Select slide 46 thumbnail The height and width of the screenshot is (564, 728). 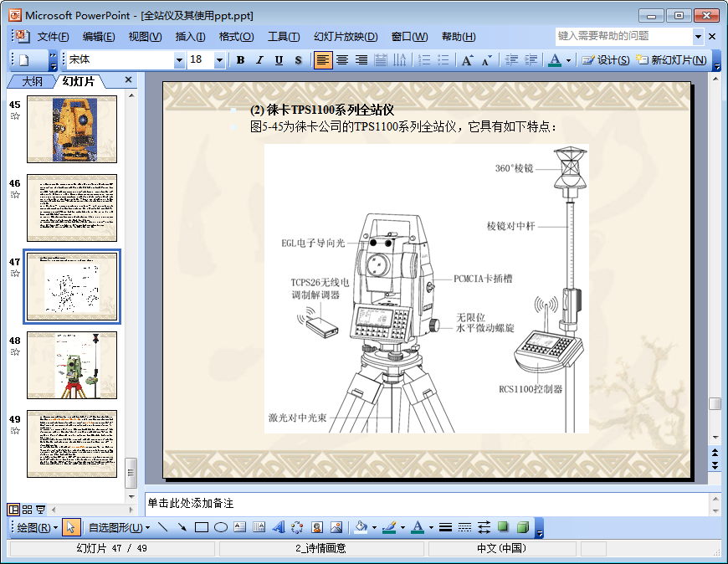pyautogui.click(x=72, y=208)
